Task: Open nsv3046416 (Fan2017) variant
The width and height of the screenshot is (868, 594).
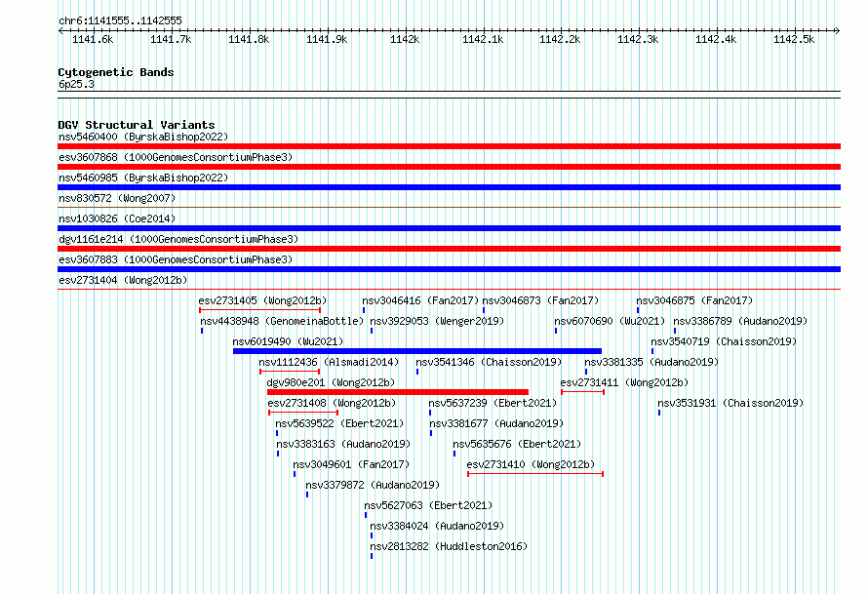Action: [420, 300]
